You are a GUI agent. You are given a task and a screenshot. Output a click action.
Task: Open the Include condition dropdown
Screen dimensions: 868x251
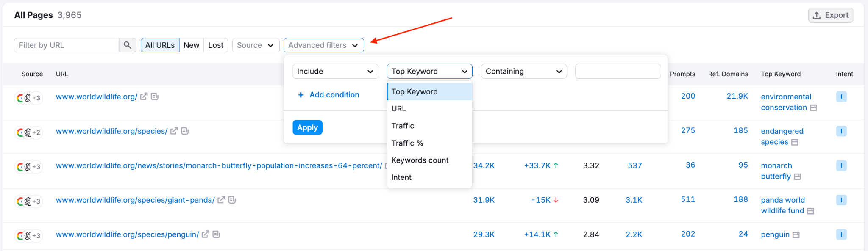(x=335, y=72)
